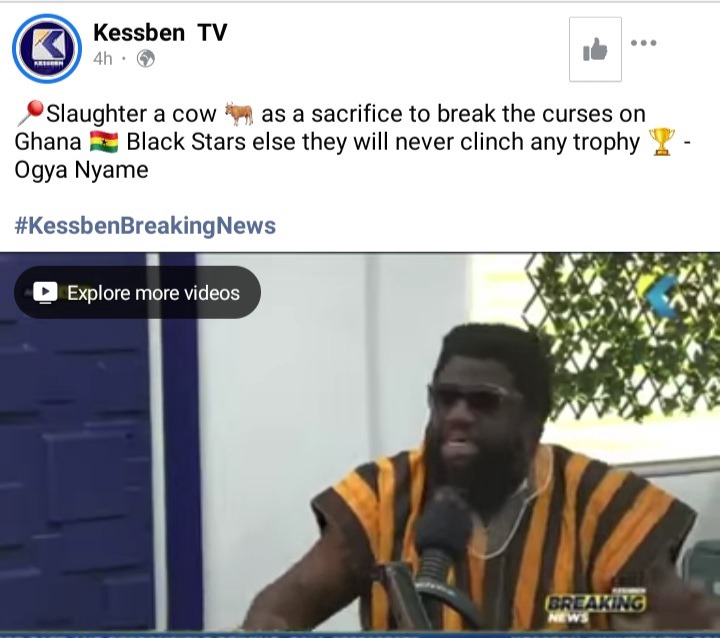Viewport: 720px width, 638px height.
Task: Click the trophy emoji in the caption
Action: click(x=662, y=142)
